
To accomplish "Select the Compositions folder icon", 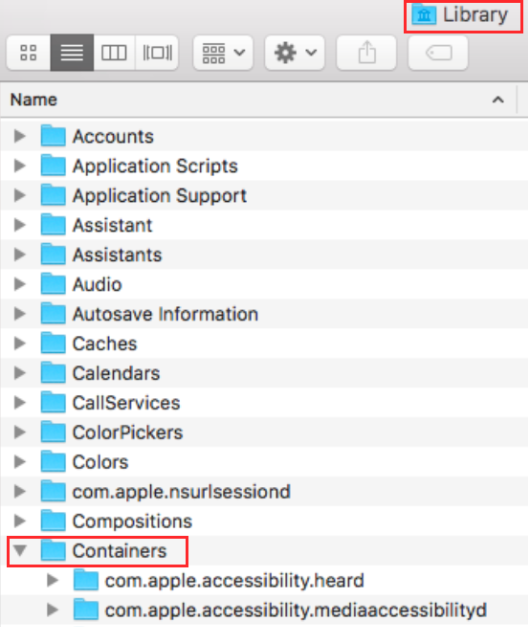I will [x=53, y=520].
